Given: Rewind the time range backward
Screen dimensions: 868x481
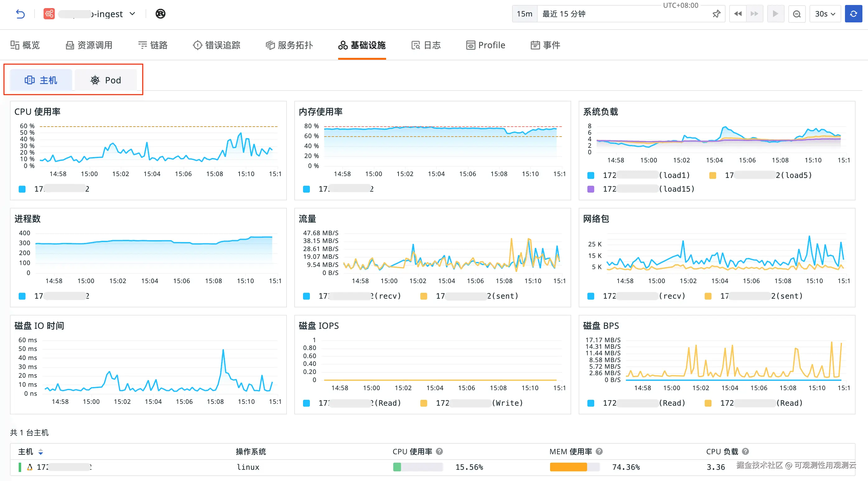Looking at the screenshot, I should (x=738, y=14).
